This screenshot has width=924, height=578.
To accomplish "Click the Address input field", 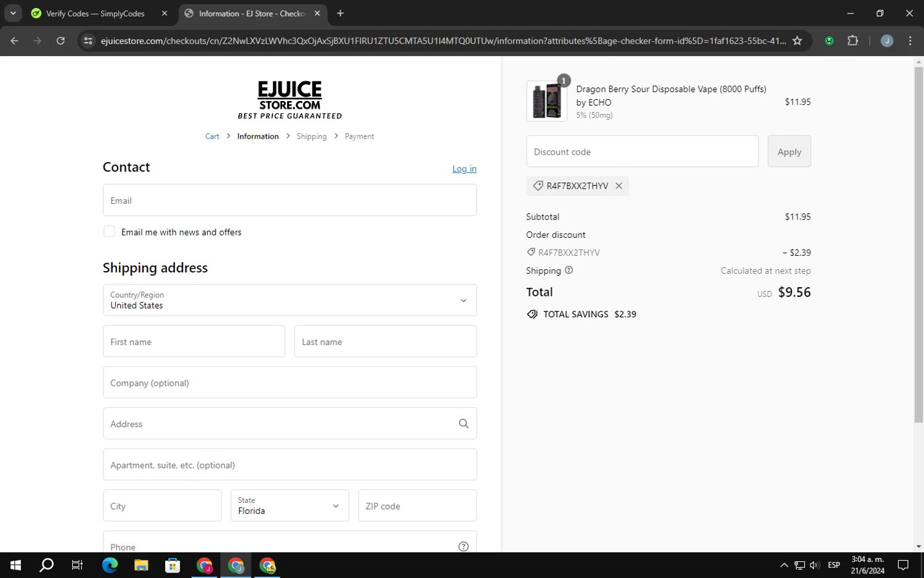I will (290, 423).
